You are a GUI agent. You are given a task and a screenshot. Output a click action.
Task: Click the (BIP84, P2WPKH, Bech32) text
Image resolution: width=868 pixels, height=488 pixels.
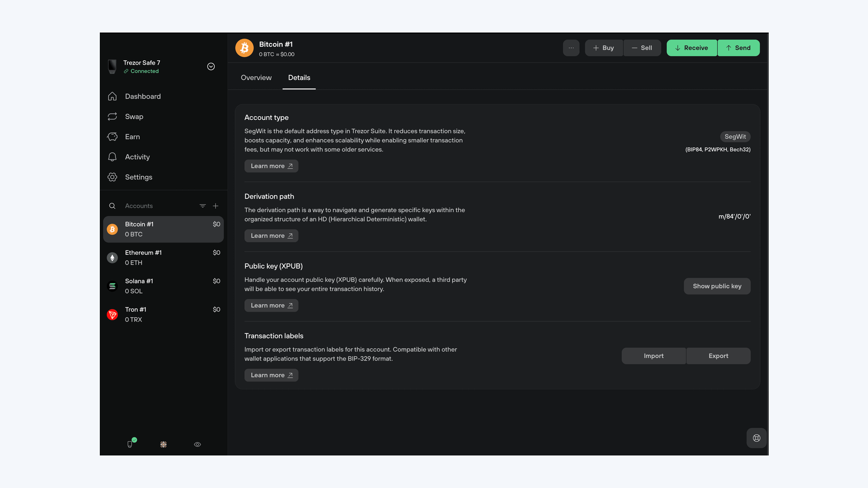pos(718,150)
